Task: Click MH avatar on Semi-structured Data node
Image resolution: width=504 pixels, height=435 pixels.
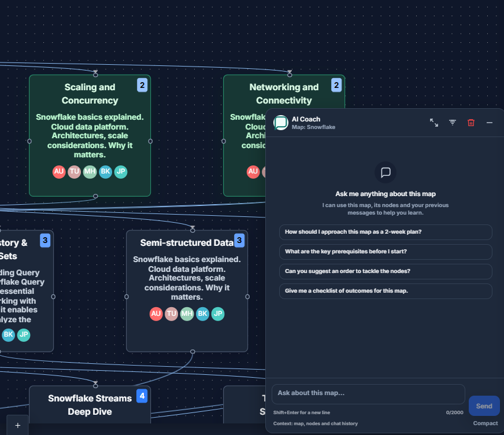Action: click(187, 314)
